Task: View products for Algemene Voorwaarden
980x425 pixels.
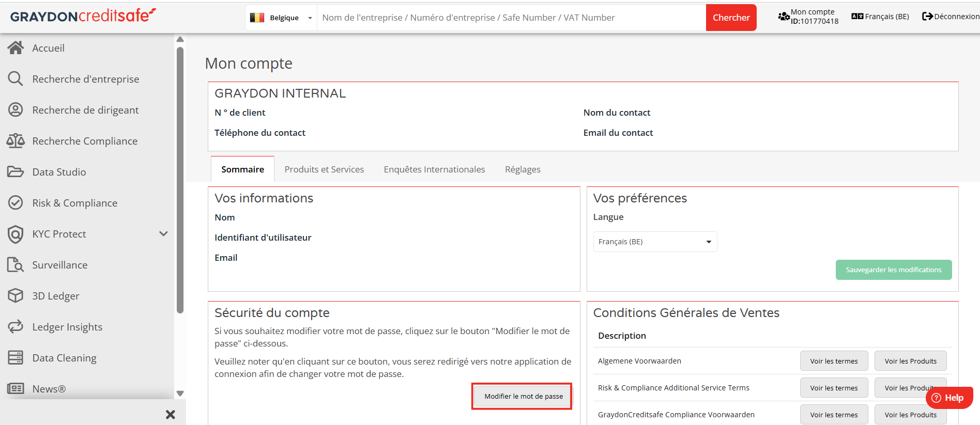Action: [x=910, y=361]
